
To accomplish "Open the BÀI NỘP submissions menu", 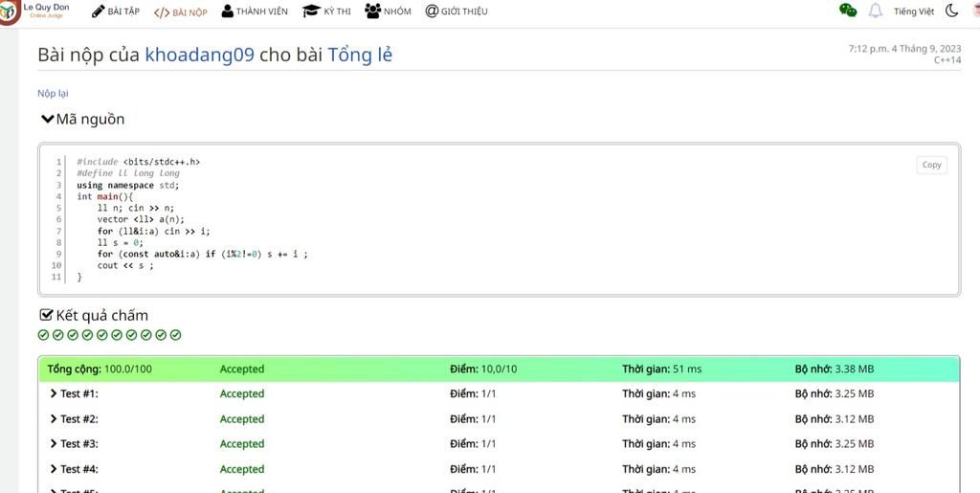I will pyautogui.click(x=181, y=11).
